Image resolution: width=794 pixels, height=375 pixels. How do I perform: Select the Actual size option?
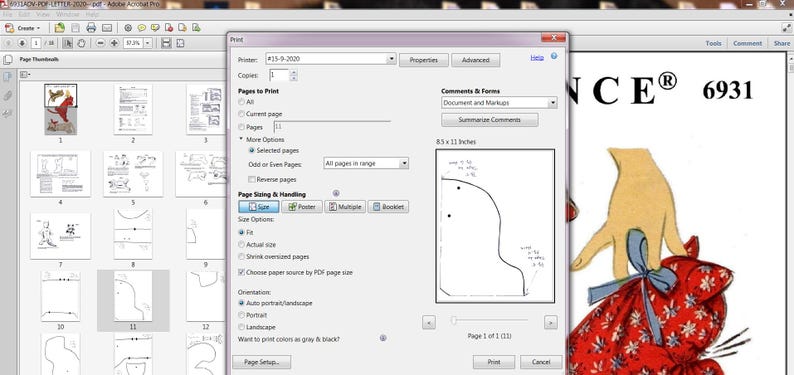242,244
